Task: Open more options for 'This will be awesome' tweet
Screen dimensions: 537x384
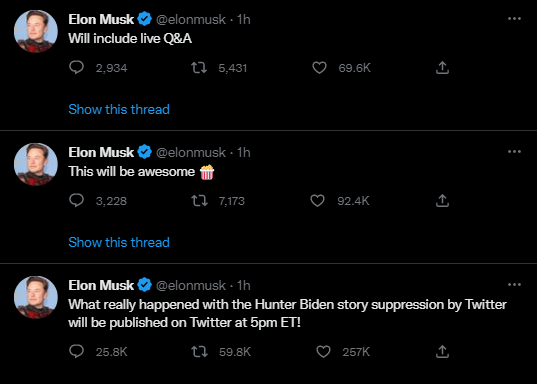Action: [514, 151]
